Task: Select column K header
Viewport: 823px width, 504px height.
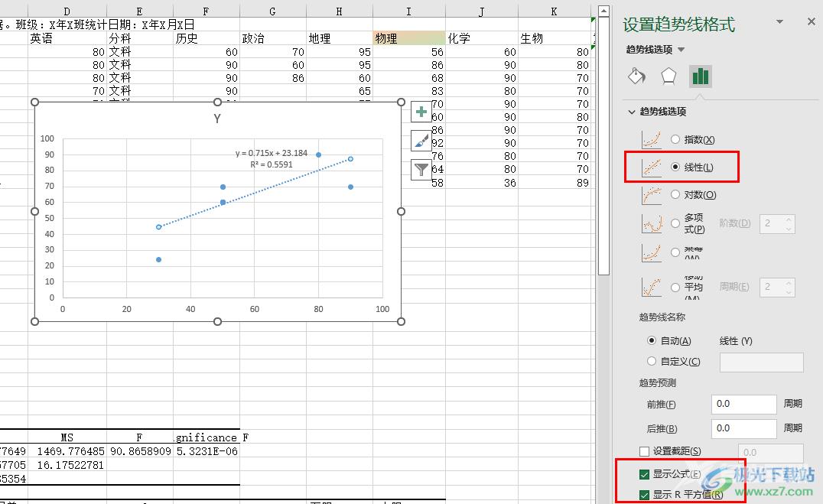Action: pyautogui.click(x=555, y=11)
